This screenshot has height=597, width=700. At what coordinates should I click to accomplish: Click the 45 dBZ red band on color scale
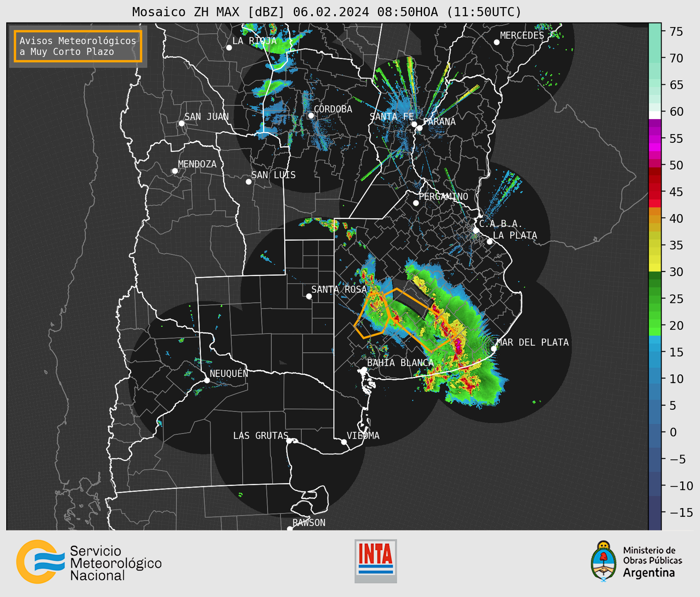pyautogui.click(x=655, y=192)
